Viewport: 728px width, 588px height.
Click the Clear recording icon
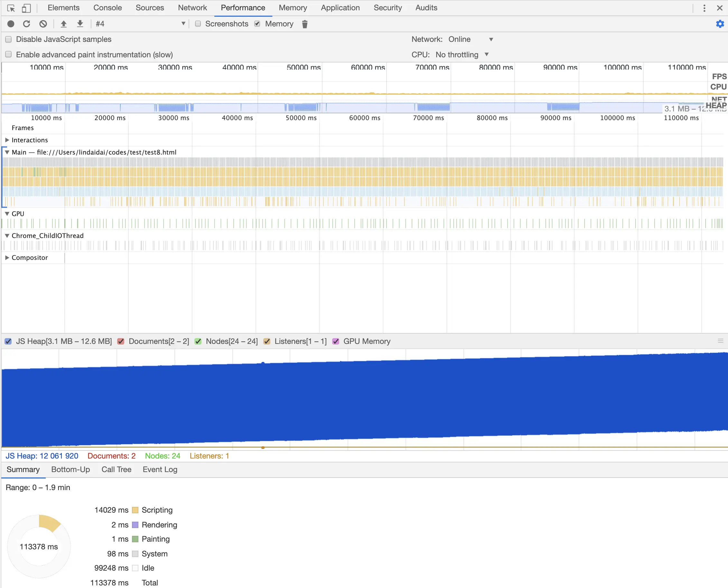tap(43, 24)
